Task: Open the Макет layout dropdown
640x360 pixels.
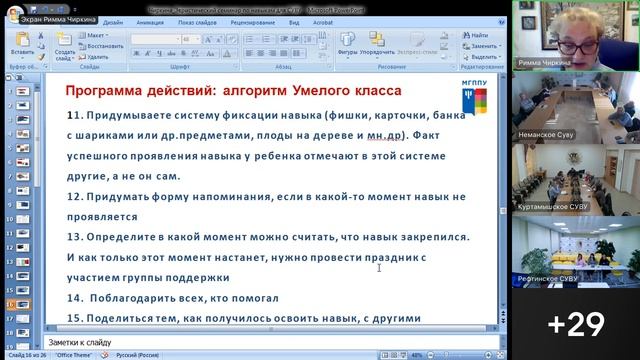Action: pos(94,36)
